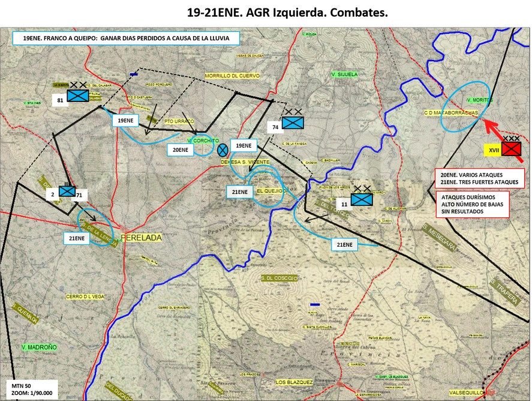
Task: Click the blue unit symbol numbered 11
Action: pos(361,199)
